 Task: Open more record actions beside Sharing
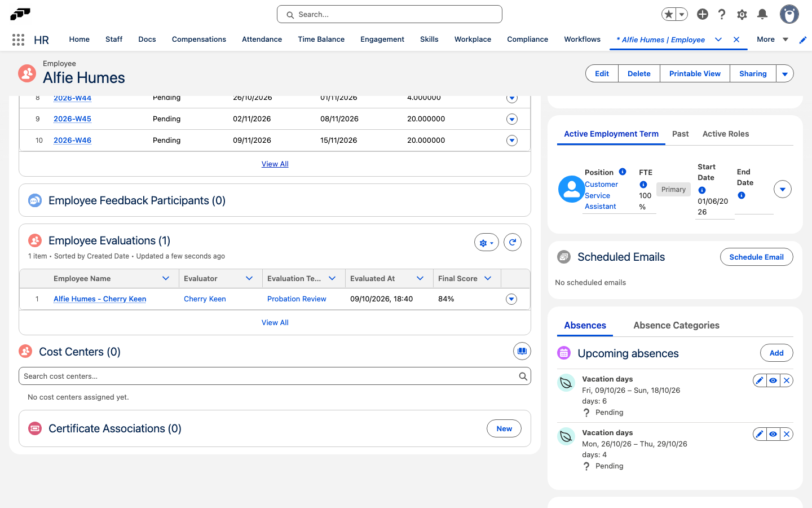pos(785,74)
